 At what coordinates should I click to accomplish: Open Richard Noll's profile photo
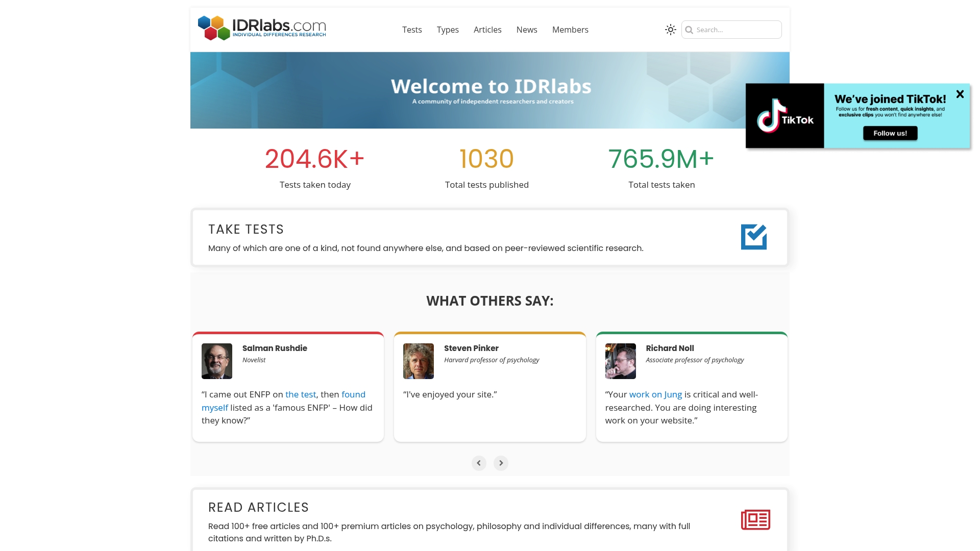pos(620,361)
